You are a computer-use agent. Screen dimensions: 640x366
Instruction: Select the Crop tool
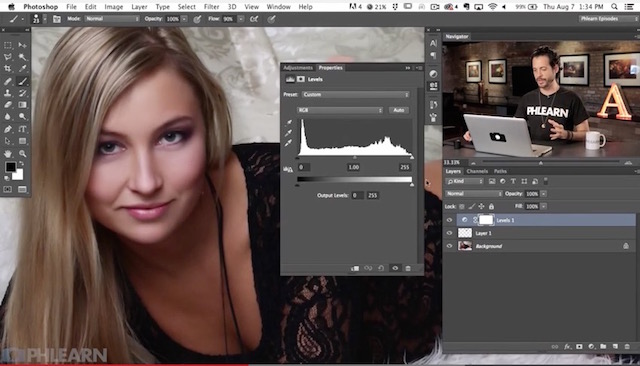click(x=8, y=69)
